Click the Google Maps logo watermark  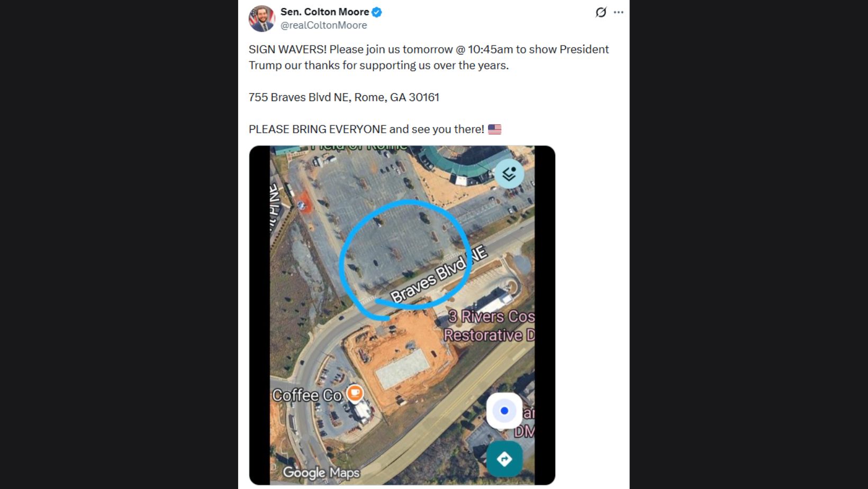321,473
